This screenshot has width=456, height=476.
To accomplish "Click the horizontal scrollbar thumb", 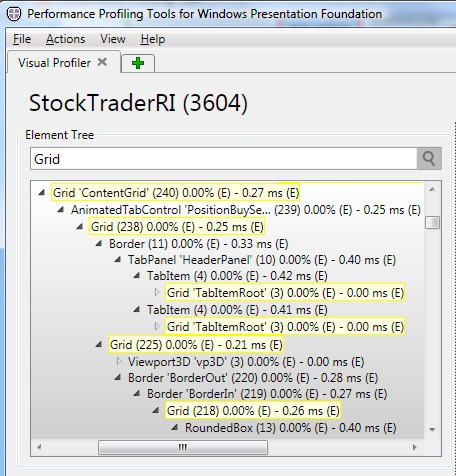I will pyautogui.click(x=183, y=447).
